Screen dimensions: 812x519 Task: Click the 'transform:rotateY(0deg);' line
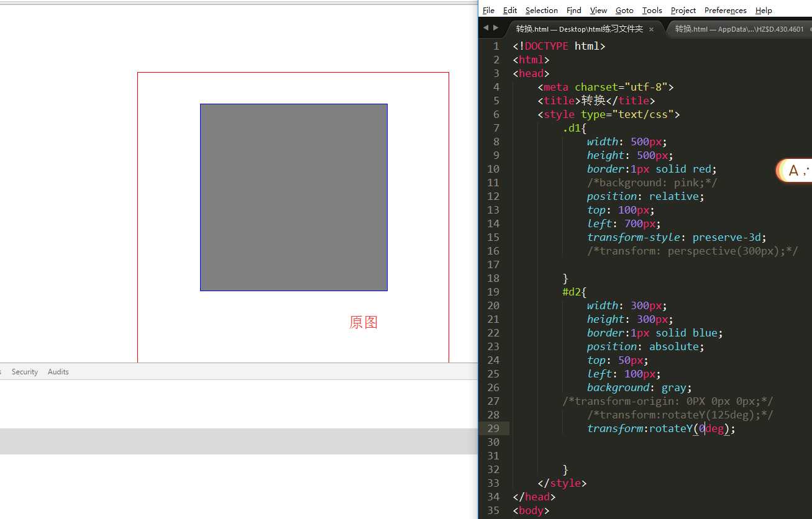662,428
